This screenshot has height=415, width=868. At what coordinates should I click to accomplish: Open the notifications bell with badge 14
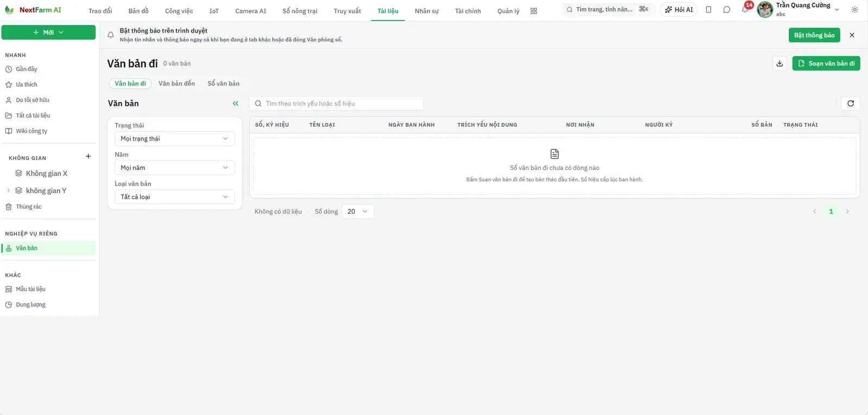745,9
